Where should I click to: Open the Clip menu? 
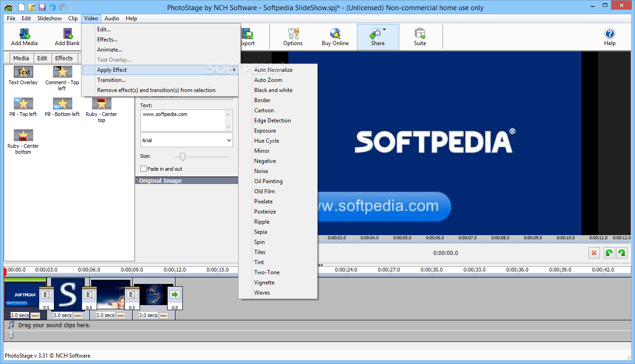point(73,18)
